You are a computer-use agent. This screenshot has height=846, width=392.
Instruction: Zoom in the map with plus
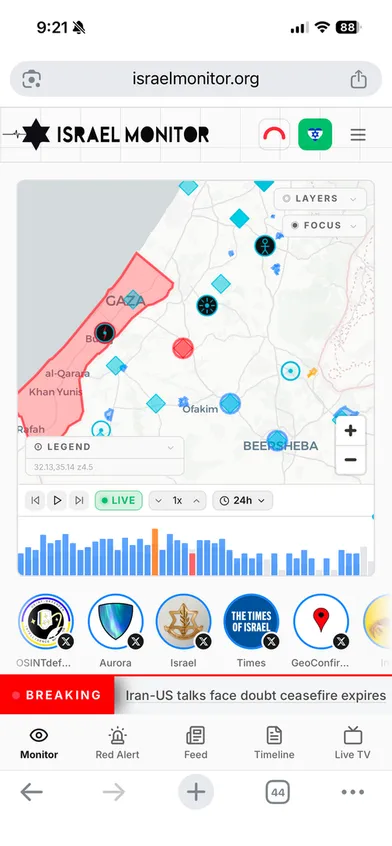(350, 431)
